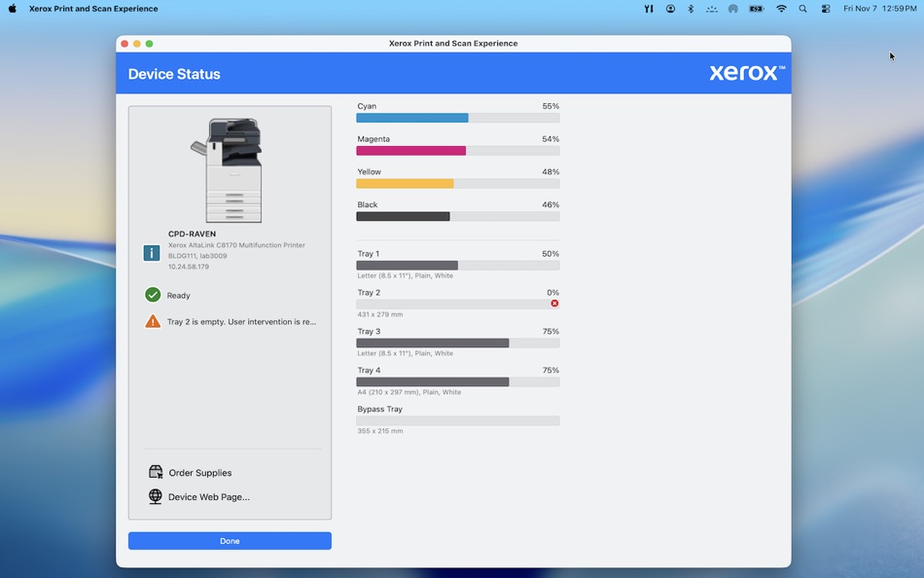Viewport: 924px width, 578px height.
Task: Click the blue printer info icon
Action: point(153,252)
